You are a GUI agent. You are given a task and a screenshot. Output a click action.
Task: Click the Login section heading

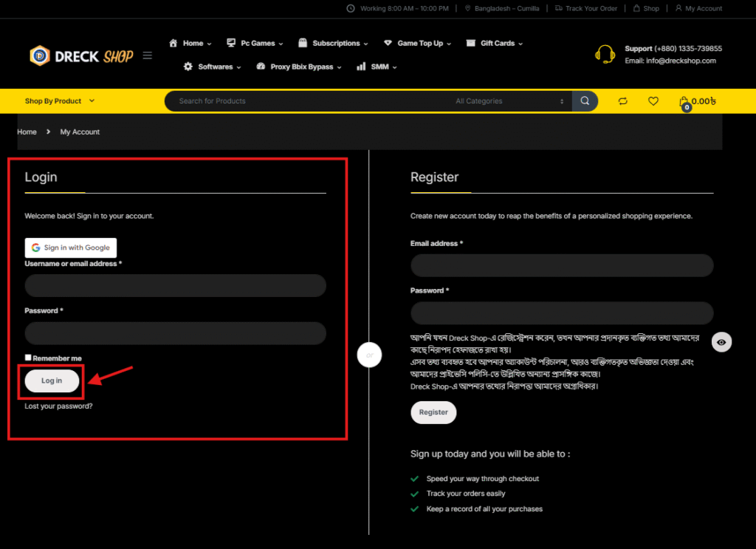(41, 177)
